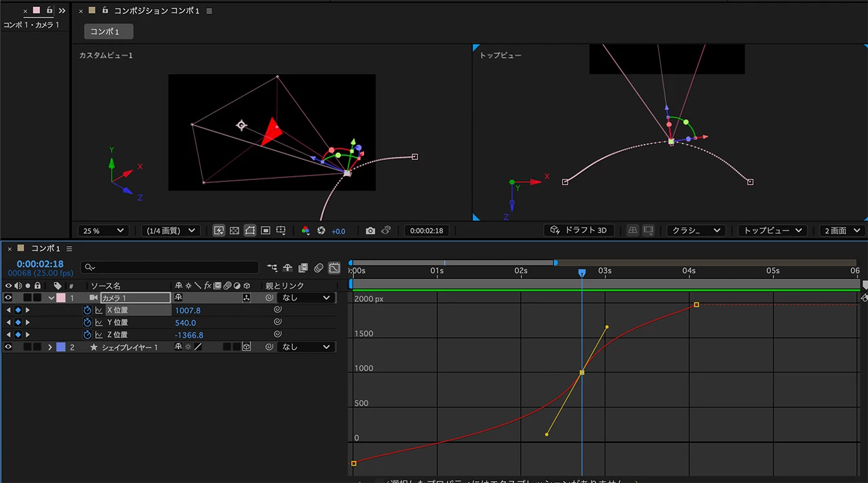868x483 pixels.
Task: Open the show channel RGB icon
Action: (306, 230)
